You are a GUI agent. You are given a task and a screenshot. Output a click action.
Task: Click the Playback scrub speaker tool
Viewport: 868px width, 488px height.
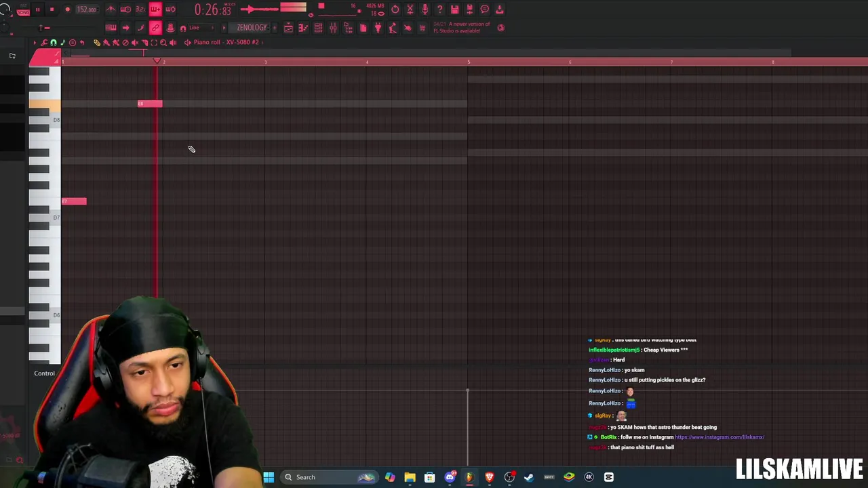point(173,43)
